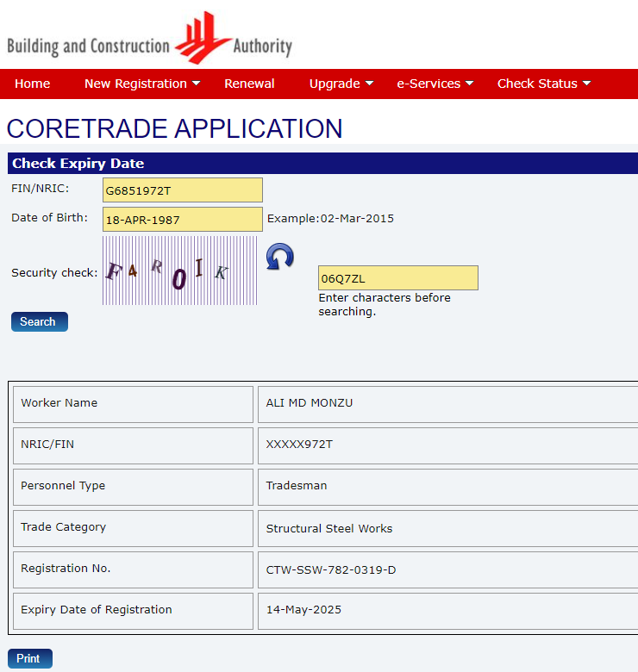Click the Structural Steel Works trade value
The width and height of the screenshot is (638, 672).
(x=328, y=528)
